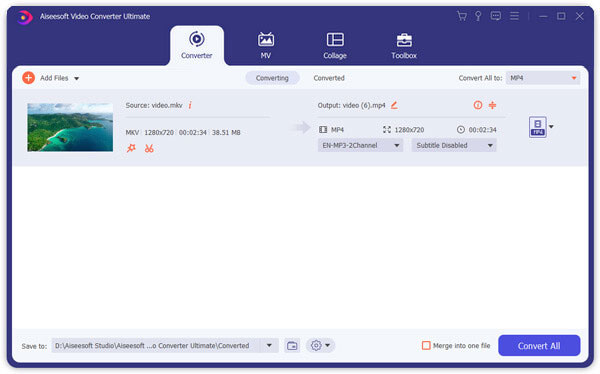
Task: Click the source 1280x720 resolution text
Action: (159, 132)
